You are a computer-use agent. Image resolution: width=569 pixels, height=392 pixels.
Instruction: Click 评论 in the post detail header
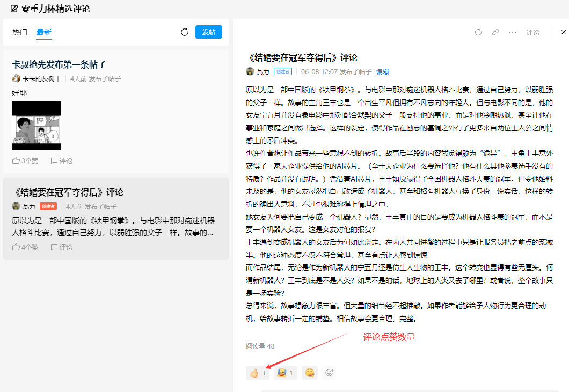tap(532, 32)
